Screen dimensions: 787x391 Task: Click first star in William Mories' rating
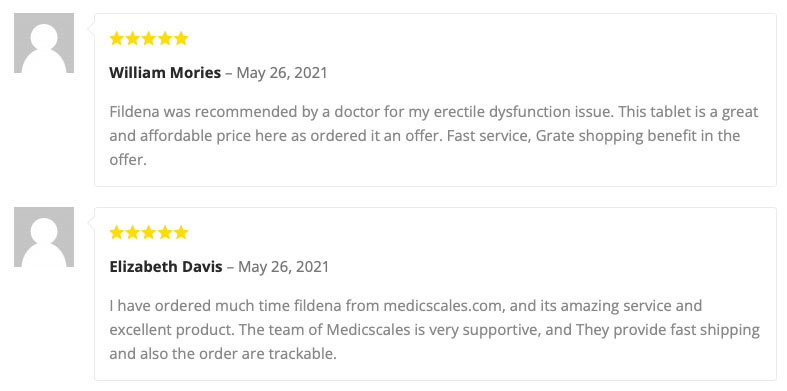coord(116,38)
